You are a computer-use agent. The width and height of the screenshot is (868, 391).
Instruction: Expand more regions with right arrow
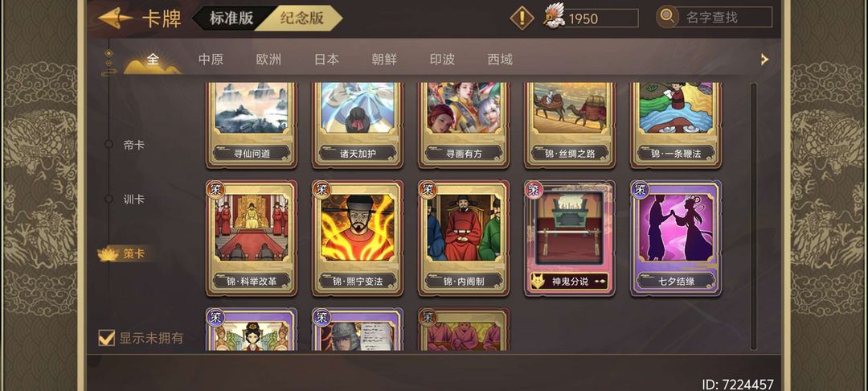[x=764, y=60]
